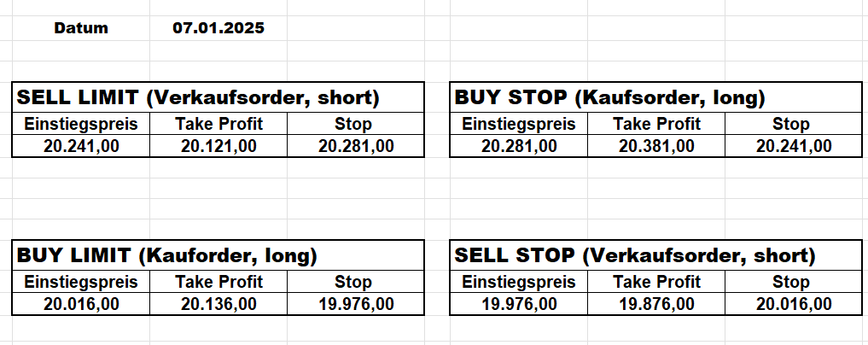
Task: Select the Datum label cell
Action: point(81,28)
